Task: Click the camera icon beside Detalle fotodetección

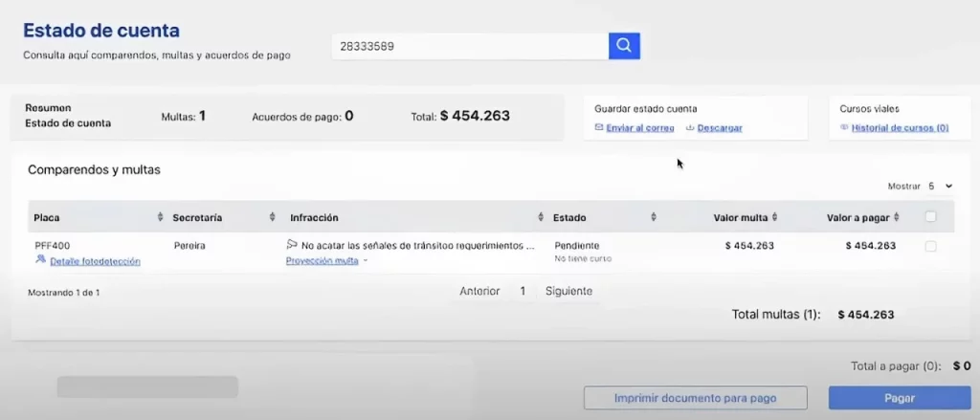Action: (40, 258)
